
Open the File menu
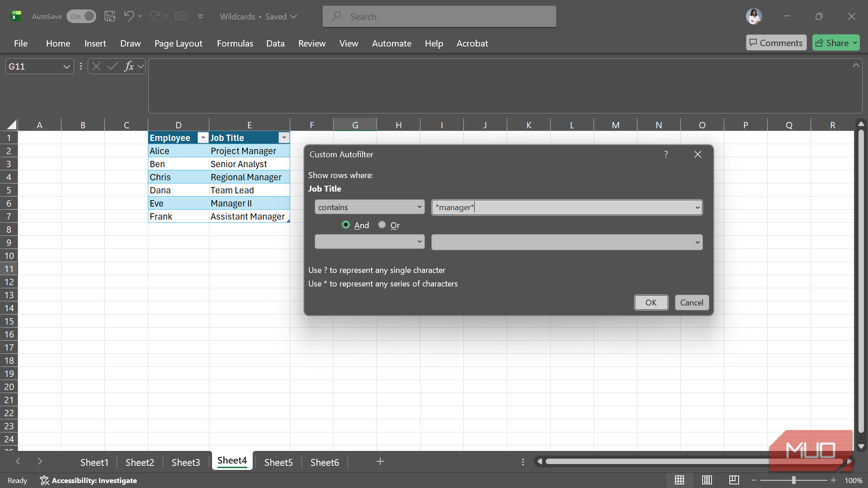coord(21,43)
